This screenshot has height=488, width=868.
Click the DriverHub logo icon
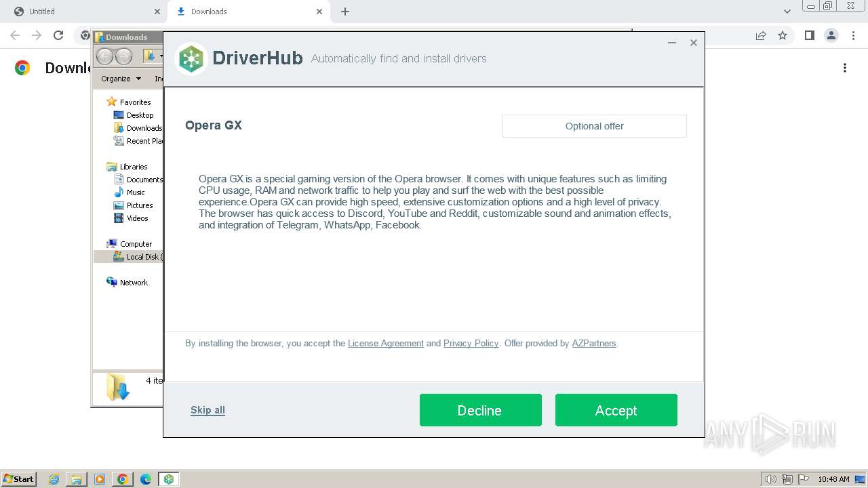191,59
